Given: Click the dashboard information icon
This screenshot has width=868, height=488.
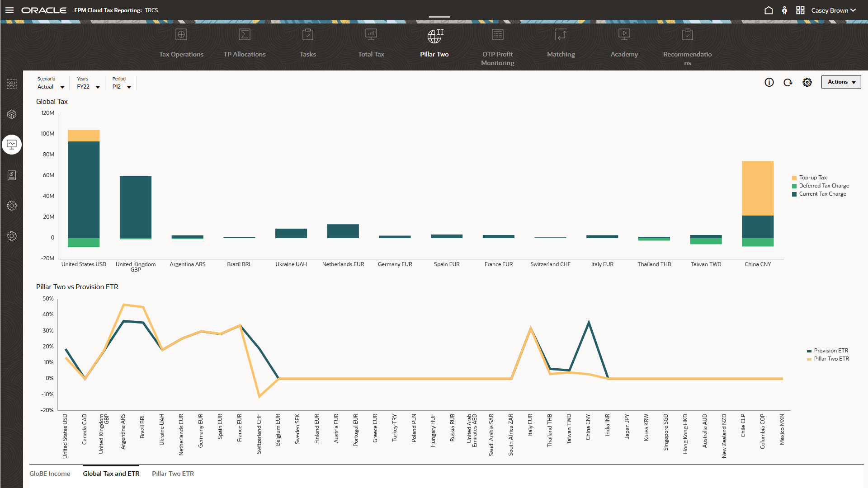Looking at the screenshot, I should [769, 82].
